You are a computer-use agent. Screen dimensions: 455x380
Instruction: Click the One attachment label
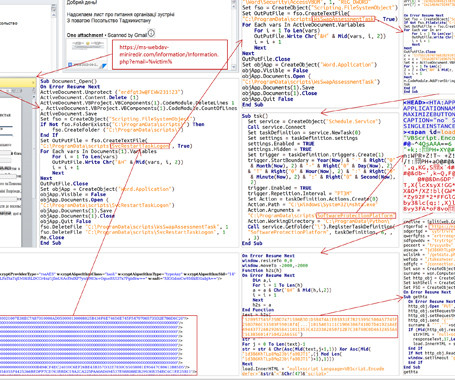(x=85, y=35)
